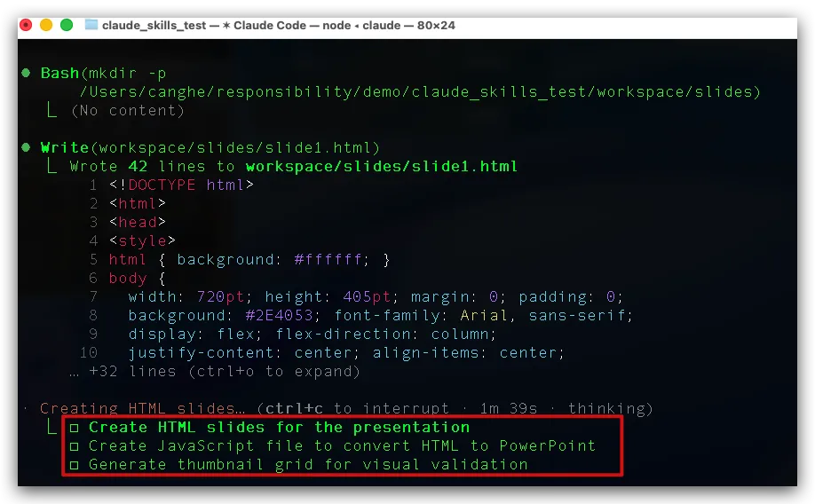The image size is (815, 504).
Task: Click the green bullet beside Bash command
Action: coord(27,74)
